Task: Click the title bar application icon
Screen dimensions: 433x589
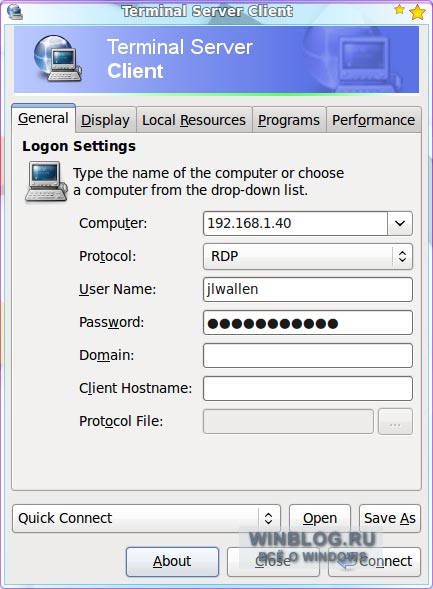Action: point(15,11)
